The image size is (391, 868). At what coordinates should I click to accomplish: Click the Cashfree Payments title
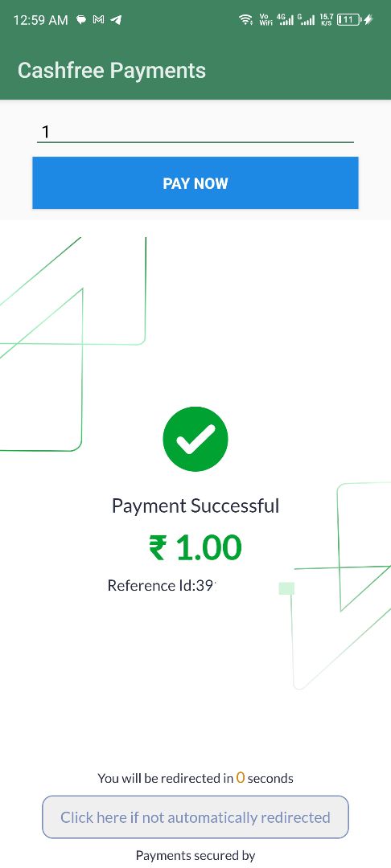(112, 71)
